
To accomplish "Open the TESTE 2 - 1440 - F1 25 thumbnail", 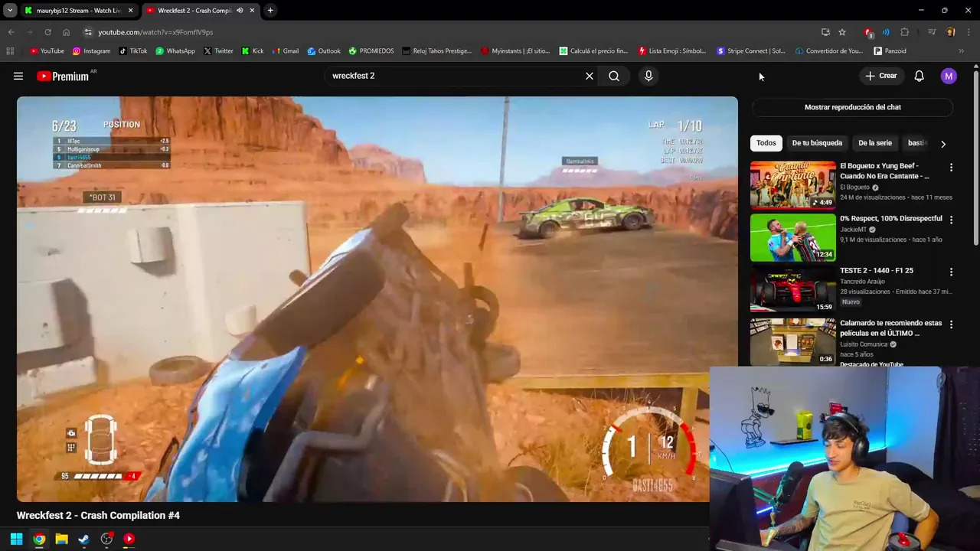I will pos(792,289).
